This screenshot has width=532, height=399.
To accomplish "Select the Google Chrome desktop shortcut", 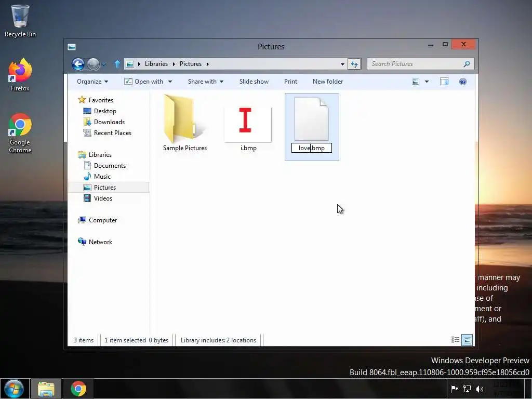I will click(x=20, y=133).
